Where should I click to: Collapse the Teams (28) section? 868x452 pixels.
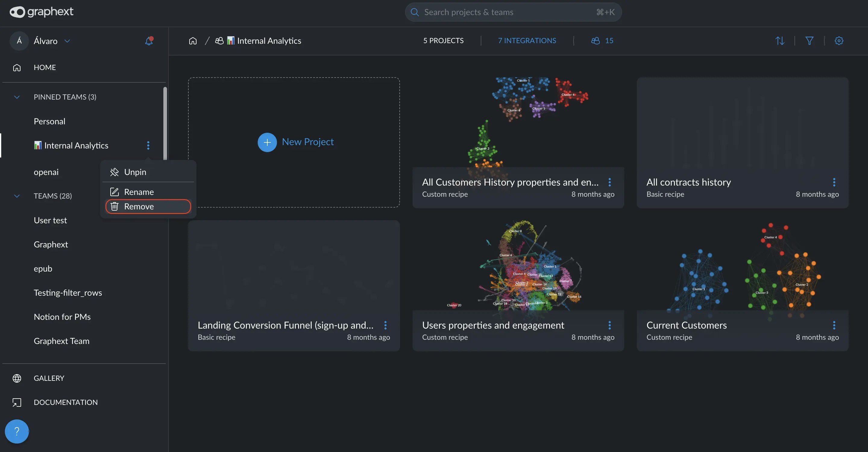tap(17, 196)
